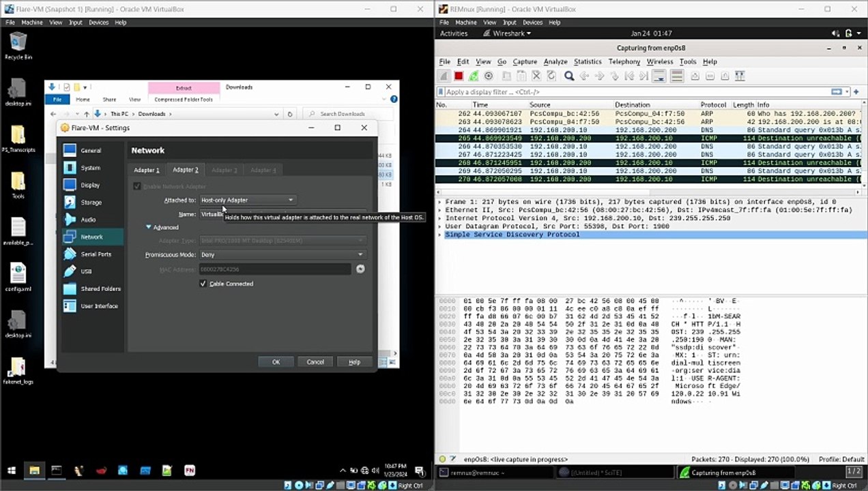Open Storage settings category

[92, 203]
